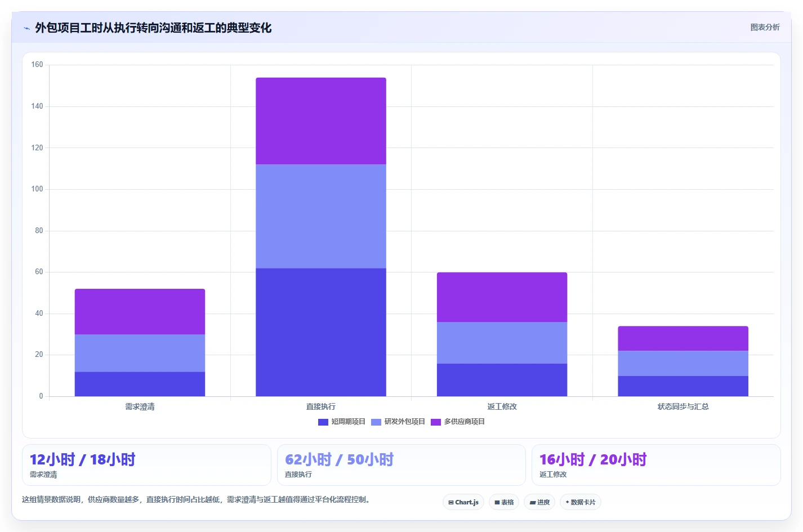The width and height of the screenshot is (803, 532).
Task: Click the 表格 tag button
Action: pyautogui.click(x=504, y=502)
